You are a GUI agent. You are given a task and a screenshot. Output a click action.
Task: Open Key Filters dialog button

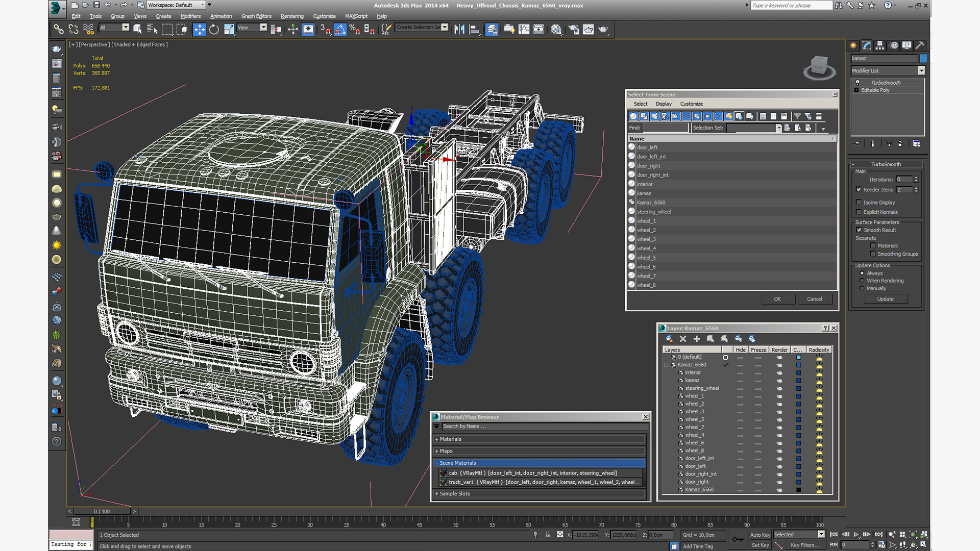[x=805, y=545]
